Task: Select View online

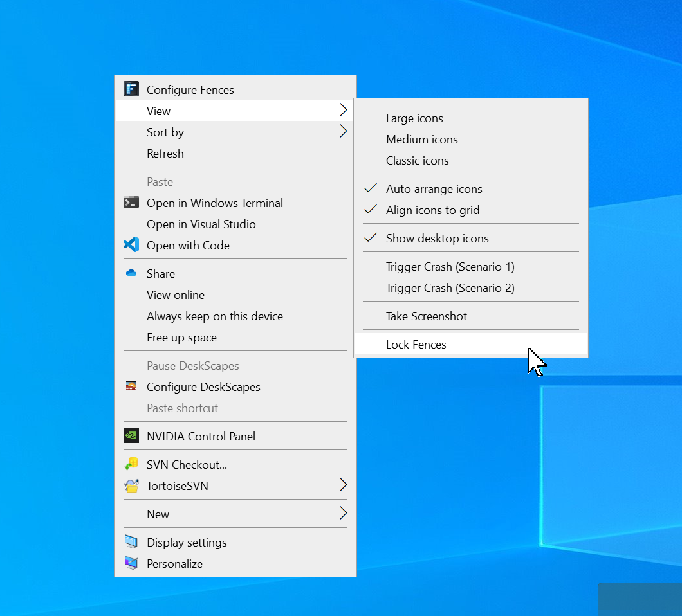Action: [x=235, y=294]
